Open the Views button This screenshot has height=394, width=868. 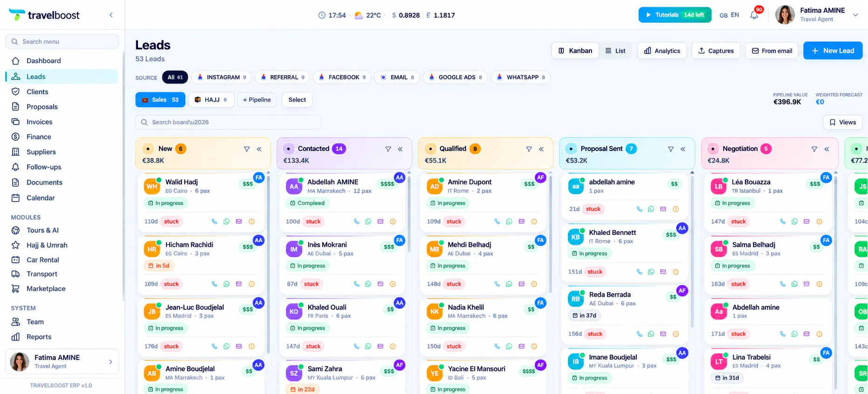[x=842, y=122]
